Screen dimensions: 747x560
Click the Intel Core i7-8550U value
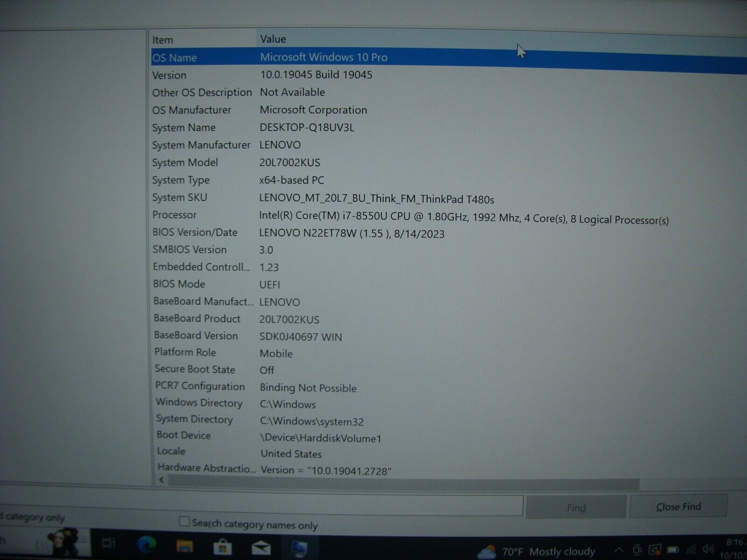(x=464, y=218)
